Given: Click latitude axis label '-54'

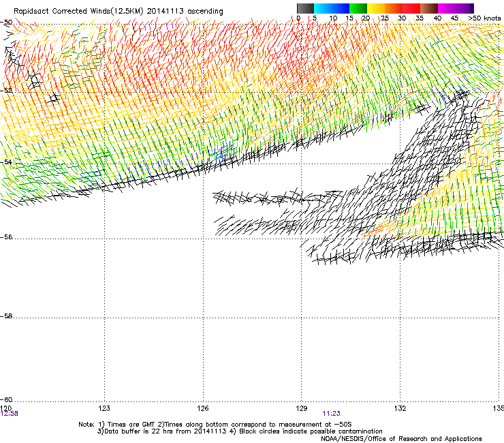Looking at the screenshot, I should [6, 162].
